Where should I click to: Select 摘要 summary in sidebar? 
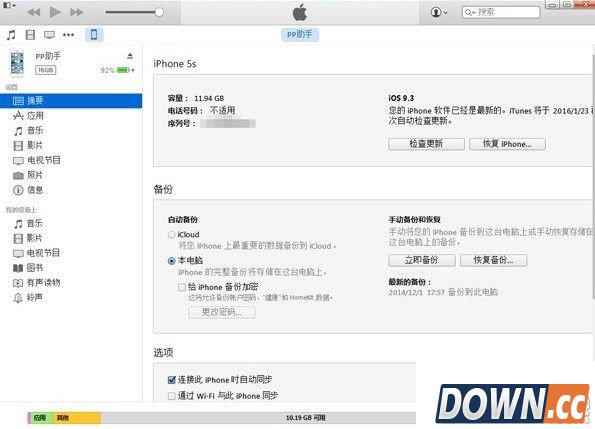click(x=71, y=101)
